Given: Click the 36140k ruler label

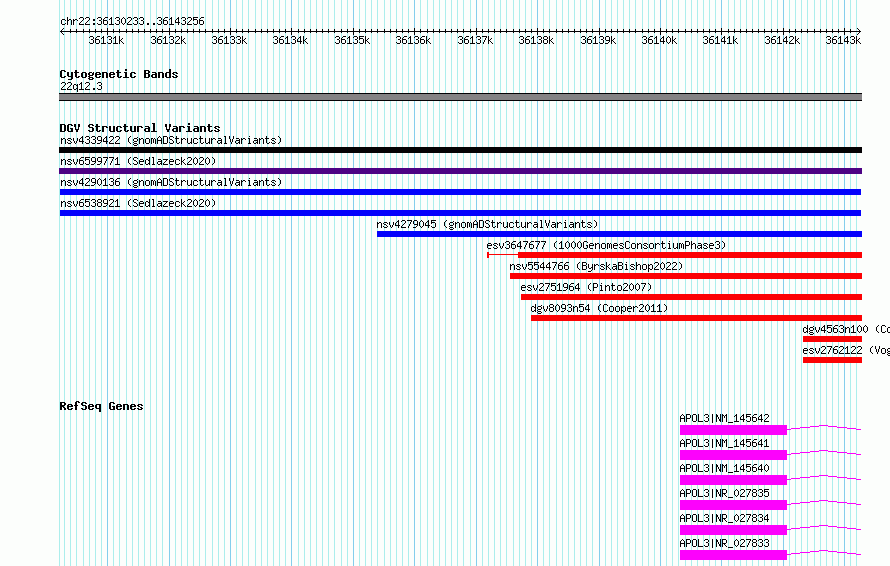Looking at the screenshot, I should click(659, 40).
